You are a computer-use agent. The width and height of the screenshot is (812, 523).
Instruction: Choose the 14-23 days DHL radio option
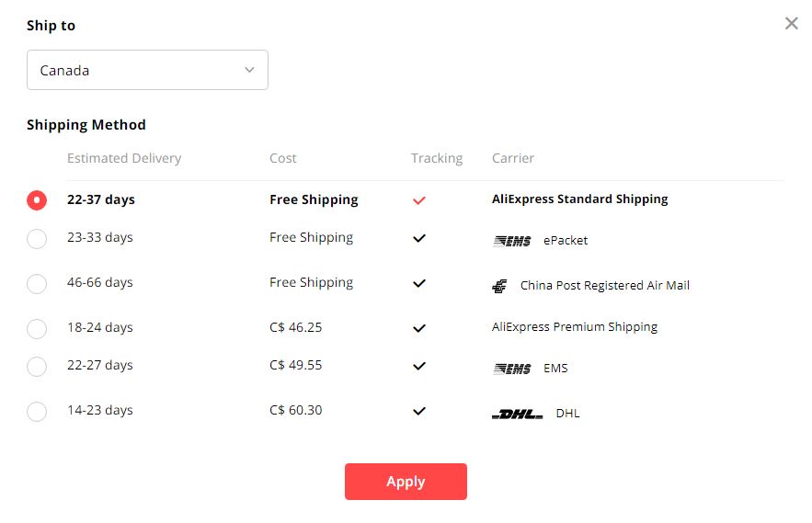pos(37,412)
